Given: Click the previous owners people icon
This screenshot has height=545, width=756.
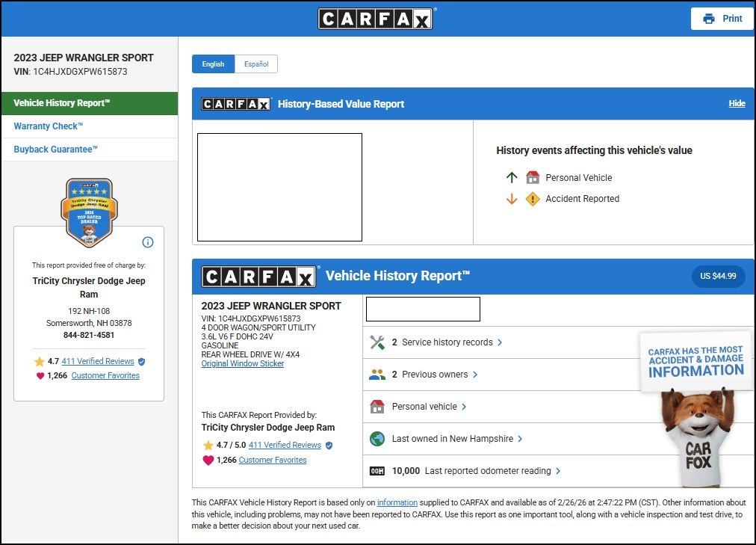Looking at the screenshot, I should [x=377, y=375].
